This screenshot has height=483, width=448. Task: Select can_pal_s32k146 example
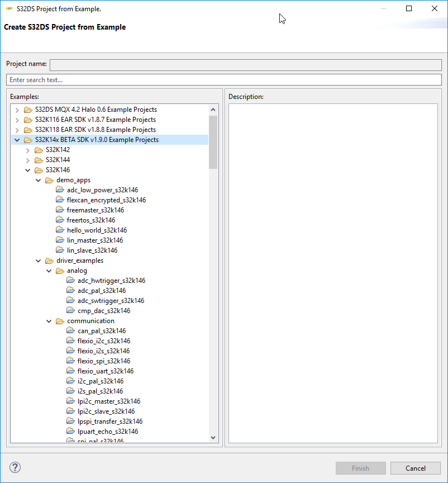[102, 330]
